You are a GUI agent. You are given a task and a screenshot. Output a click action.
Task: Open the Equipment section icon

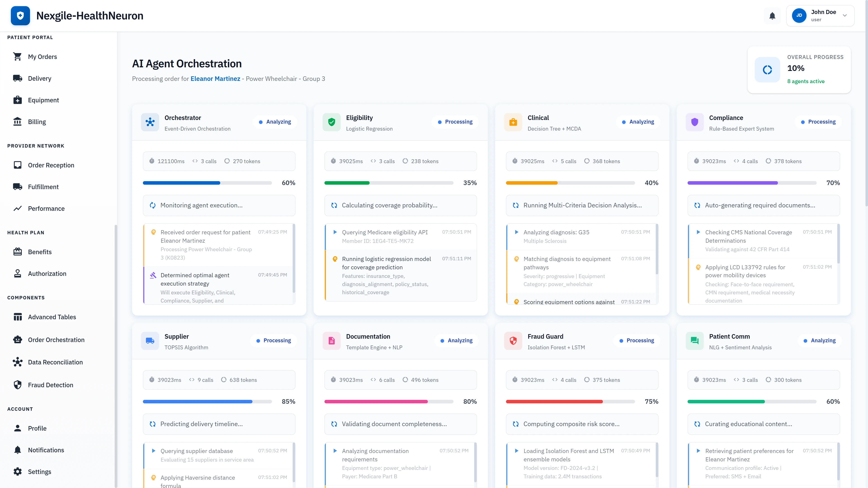[x=18, y=100]
